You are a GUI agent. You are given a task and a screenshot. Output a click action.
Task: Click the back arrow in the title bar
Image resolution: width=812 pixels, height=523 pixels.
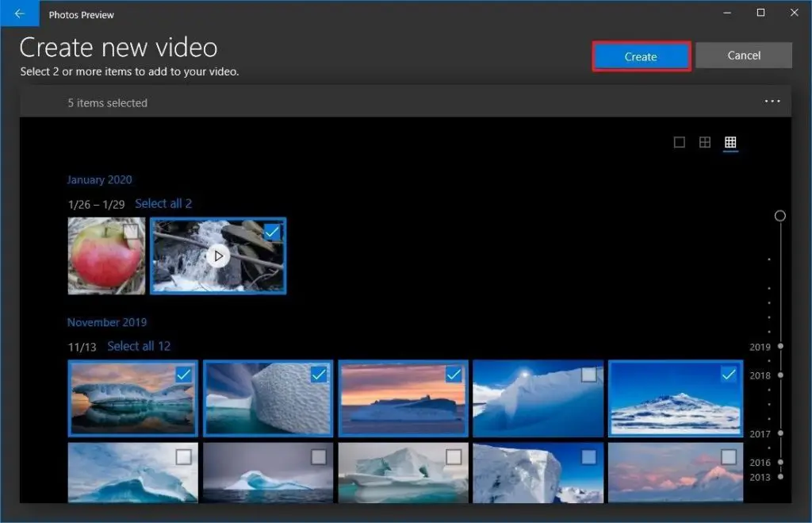coord(20,13)
